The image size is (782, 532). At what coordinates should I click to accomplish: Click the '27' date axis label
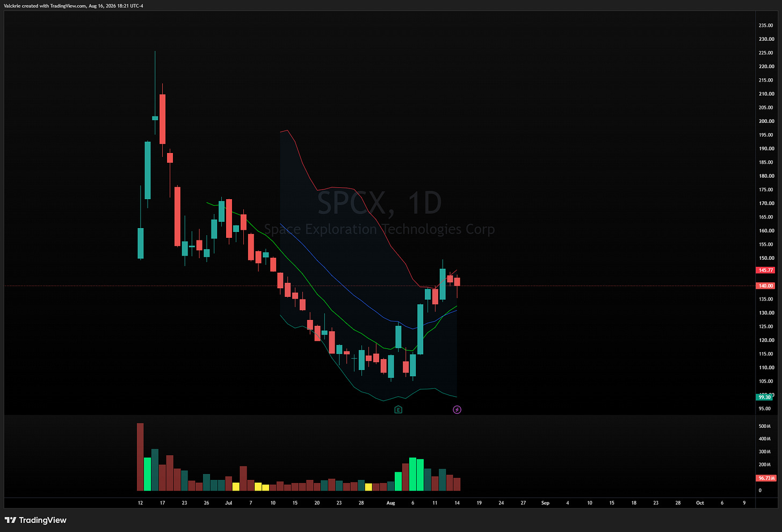tap(523, 503)
